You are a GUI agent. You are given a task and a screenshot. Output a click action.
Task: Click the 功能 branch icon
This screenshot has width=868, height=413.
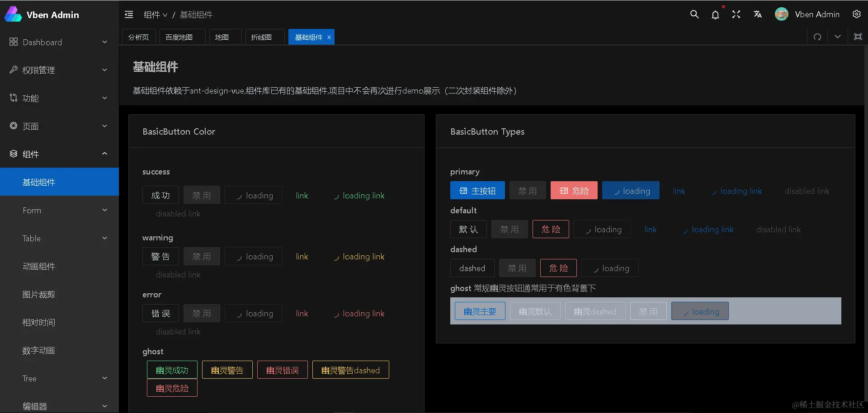[14, 98]
